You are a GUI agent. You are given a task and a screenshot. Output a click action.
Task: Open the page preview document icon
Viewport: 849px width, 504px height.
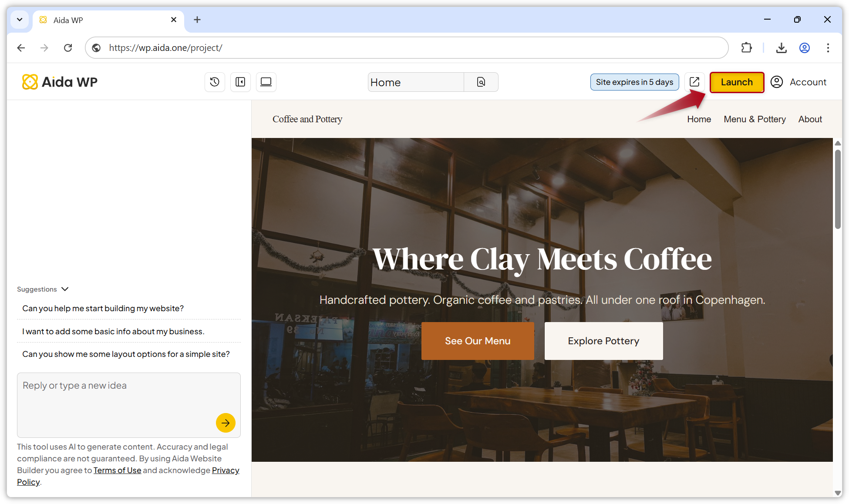pyautogui.click(x=481, y=82)
